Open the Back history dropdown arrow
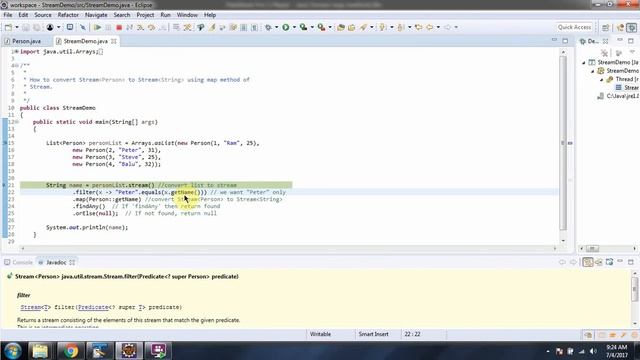 click(438, 27)
